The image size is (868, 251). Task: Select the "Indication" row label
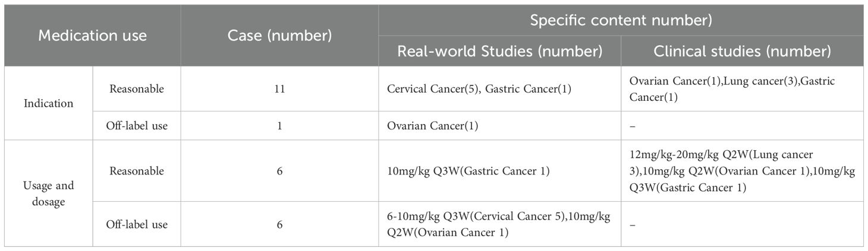pos(49,103)
